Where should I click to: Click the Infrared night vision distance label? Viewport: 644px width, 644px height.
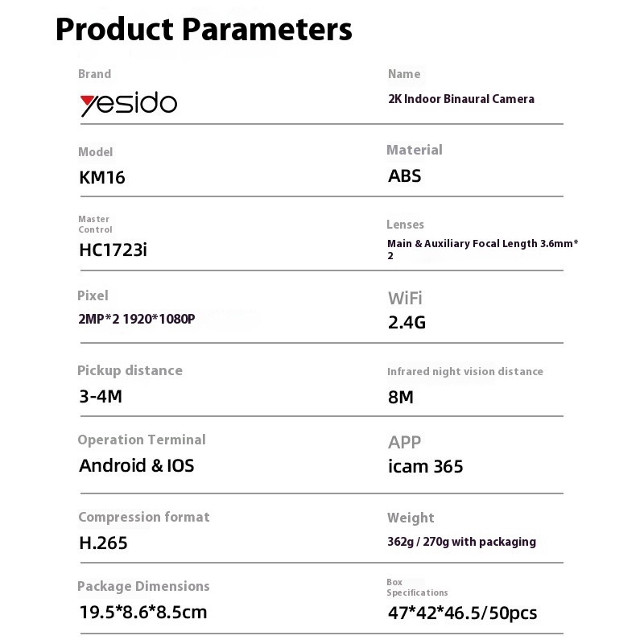point(464,372)
